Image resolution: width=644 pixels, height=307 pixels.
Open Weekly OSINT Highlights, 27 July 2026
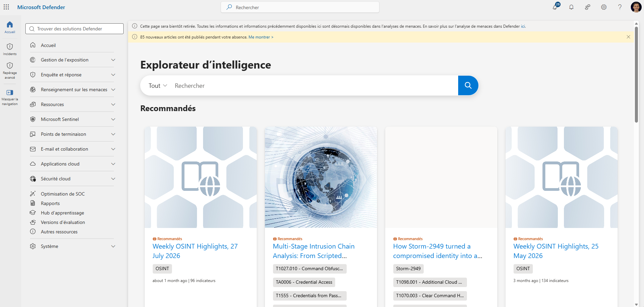pos(195,251)
